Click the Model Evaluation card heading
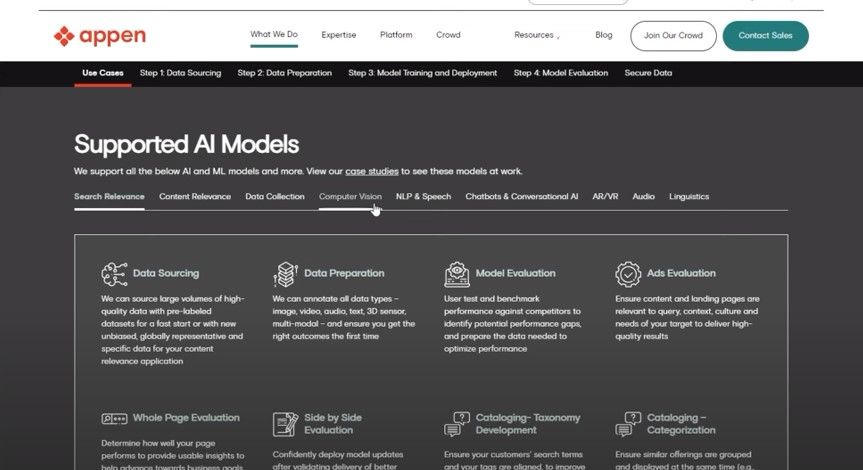This screenshot has height=470, width=863. tap(515, 274)
